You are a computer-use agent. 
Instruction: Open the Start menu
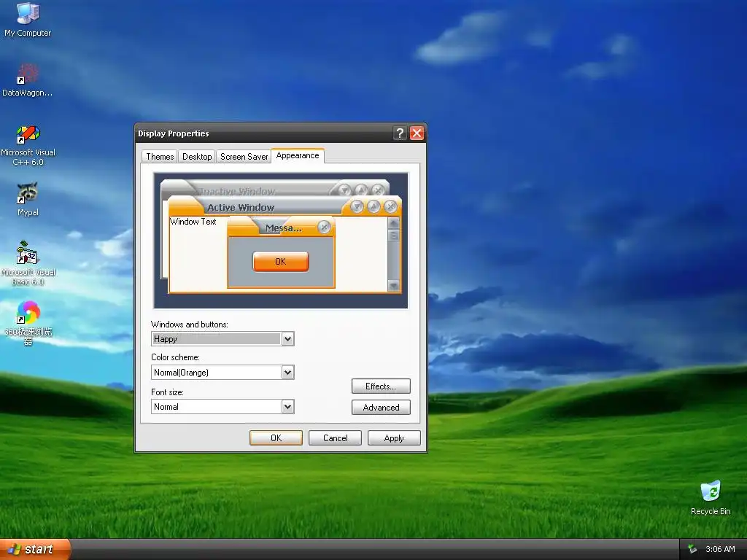[35, 549]
